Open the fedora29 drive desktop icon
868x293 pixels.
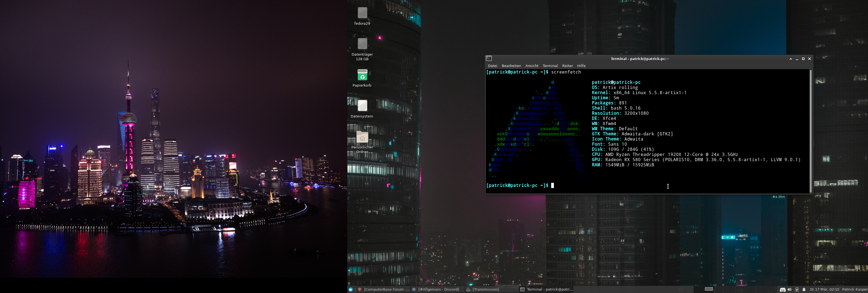click(362, 14)
